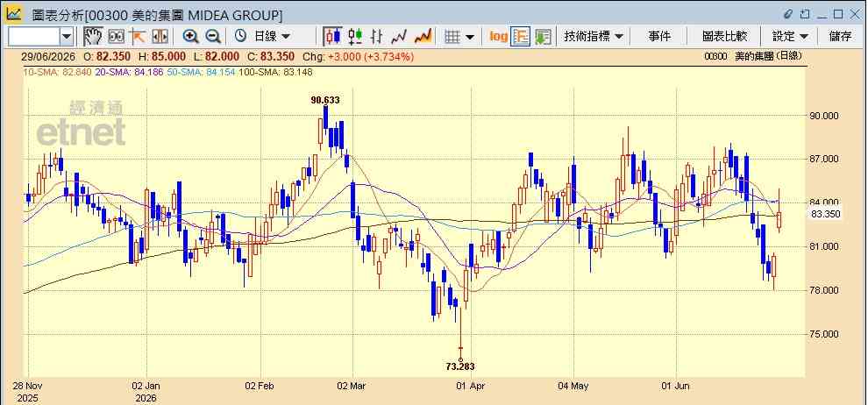Select the trend line drawing tool
Image resolution: width=868 pixels, height=405 pixels.
138,37
